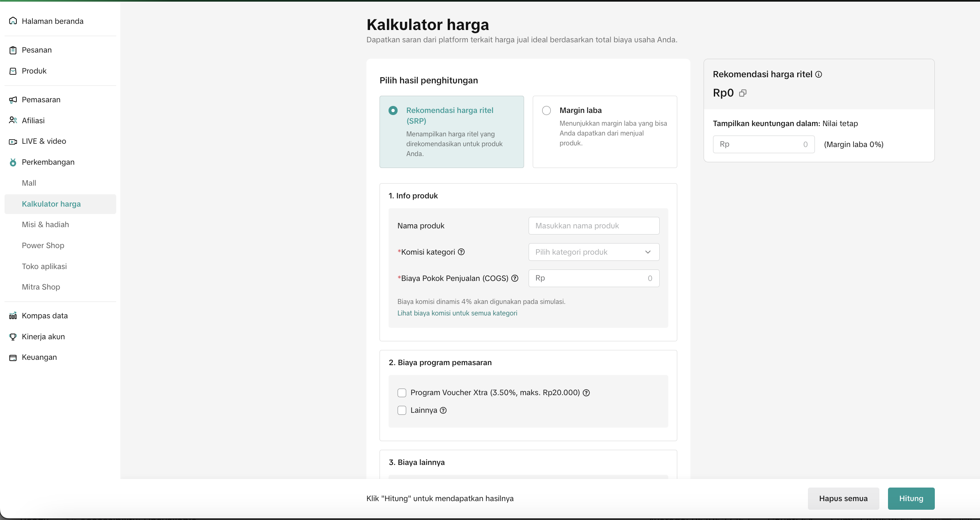Image resolution: width=980 pixels, height=520 pixels.
Task: Click help icon beside Program Voucher Xtra
Action: pyautogui.click(x=587, y=393)
